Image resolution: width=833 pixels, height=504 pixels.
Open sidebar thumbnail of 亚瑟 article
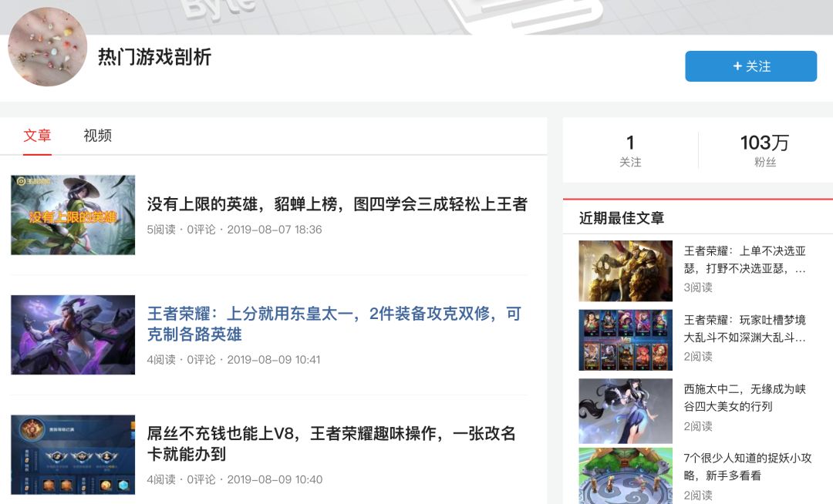626,271
